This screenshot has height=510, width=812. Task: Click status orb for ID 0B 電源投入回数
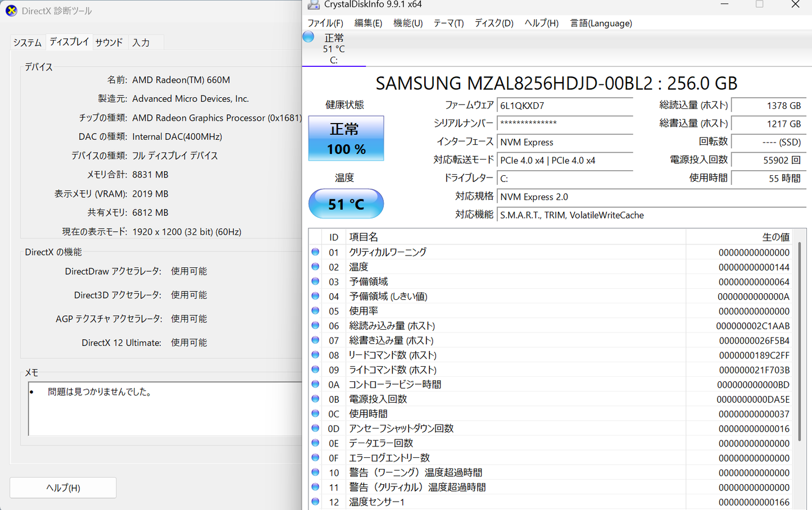coord(315,398)
